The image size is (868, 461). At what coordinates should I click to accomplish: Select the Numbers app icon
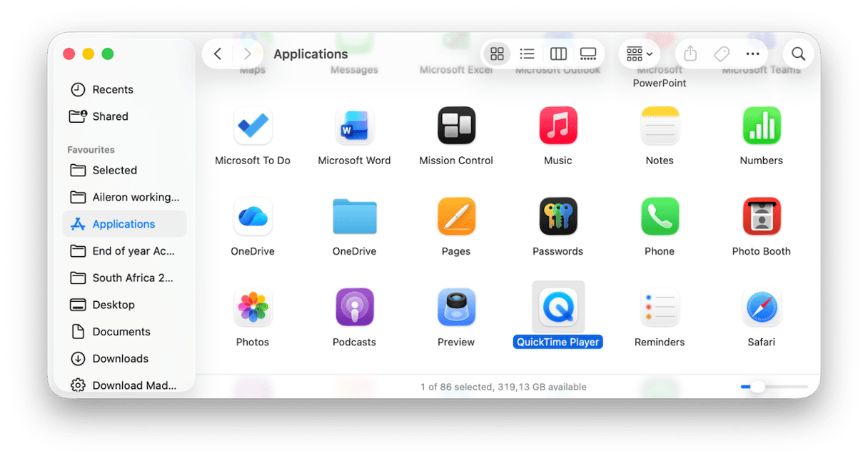pyautogui.click(x=762, y=126)
